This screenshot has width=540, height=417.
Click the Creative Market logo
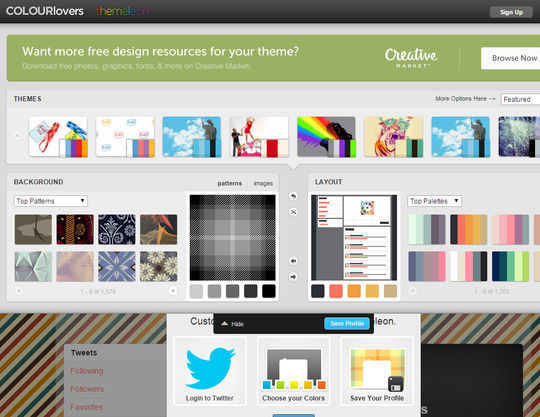click(411, 58)
